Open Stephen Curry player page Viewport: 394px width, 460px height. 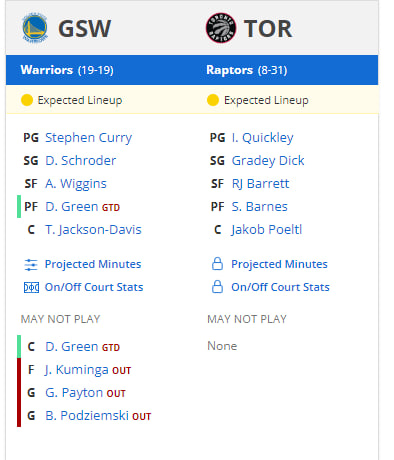click(89, 138)
